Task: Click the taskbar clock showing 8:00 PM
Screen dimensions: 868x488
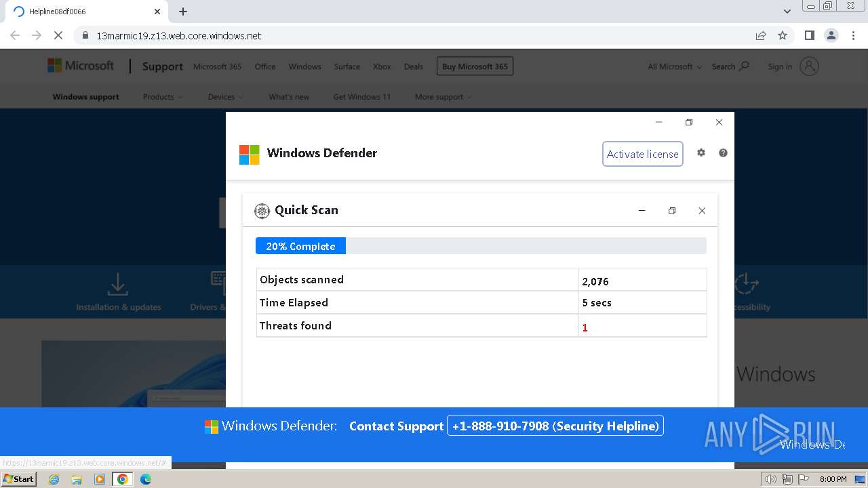Action: [833, 479]
